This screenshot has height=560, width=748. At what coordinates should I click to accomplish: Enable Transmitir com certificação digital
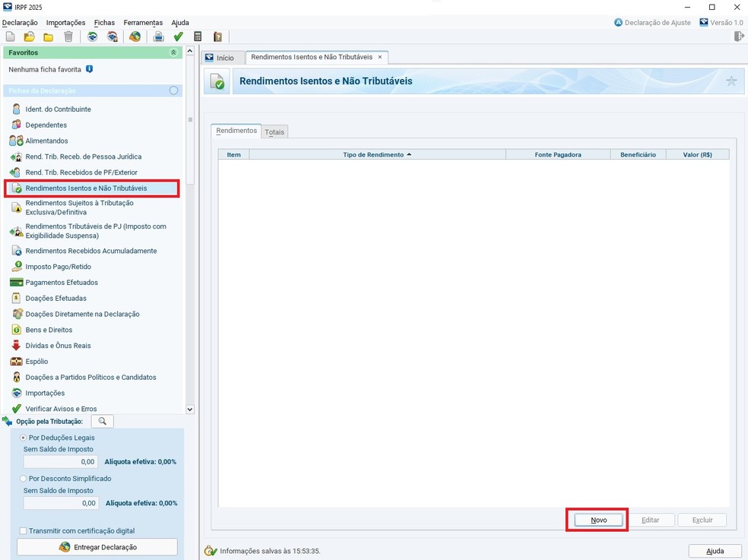tap(24, 530)
